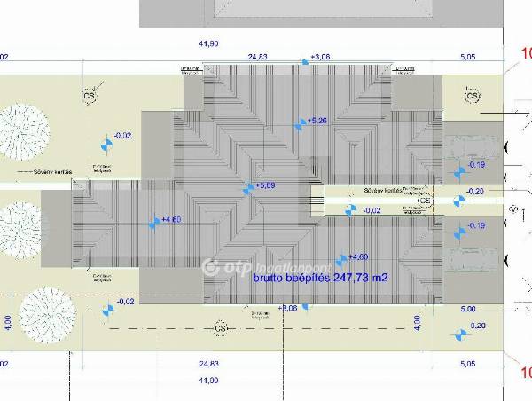Viewport: 532px width, 401px height.
Task: Select the +4,60 level marker on the left wing
Action: tap(154, 223)
